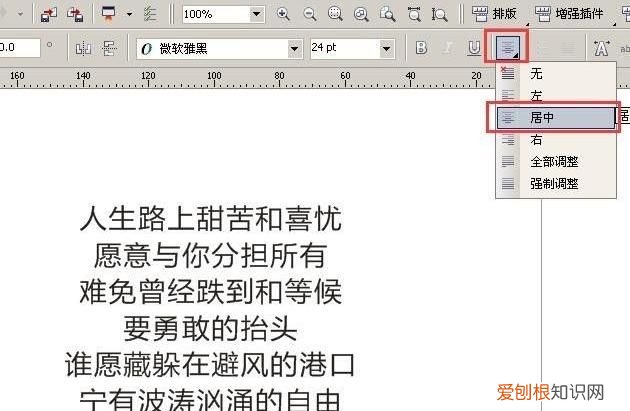Choose 强制调整 alignment option
This screenshot has height=411, width=630.
click(x=556, y=184)
